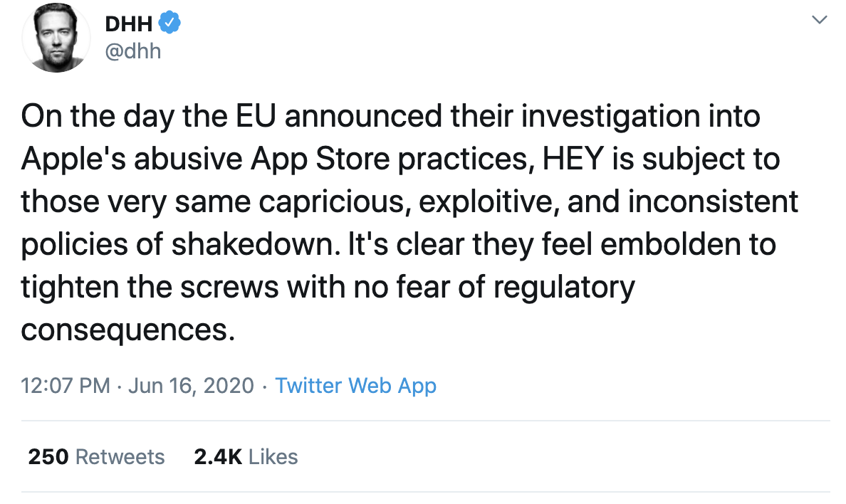Click the Jun 16, 2020 date

coord(190,386)
